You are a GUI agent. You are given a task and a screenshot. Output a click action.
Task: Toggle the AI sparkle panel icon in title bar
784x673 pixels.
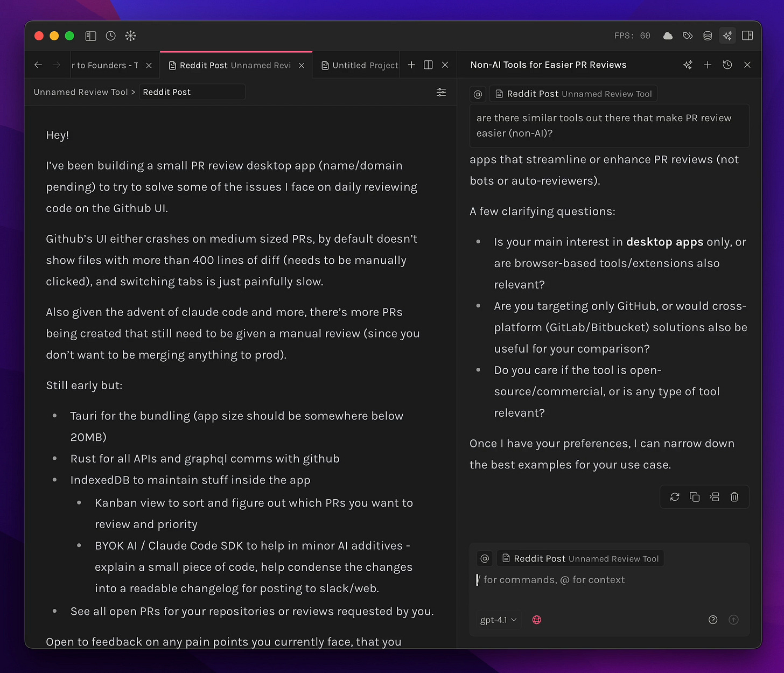point(727,36)
